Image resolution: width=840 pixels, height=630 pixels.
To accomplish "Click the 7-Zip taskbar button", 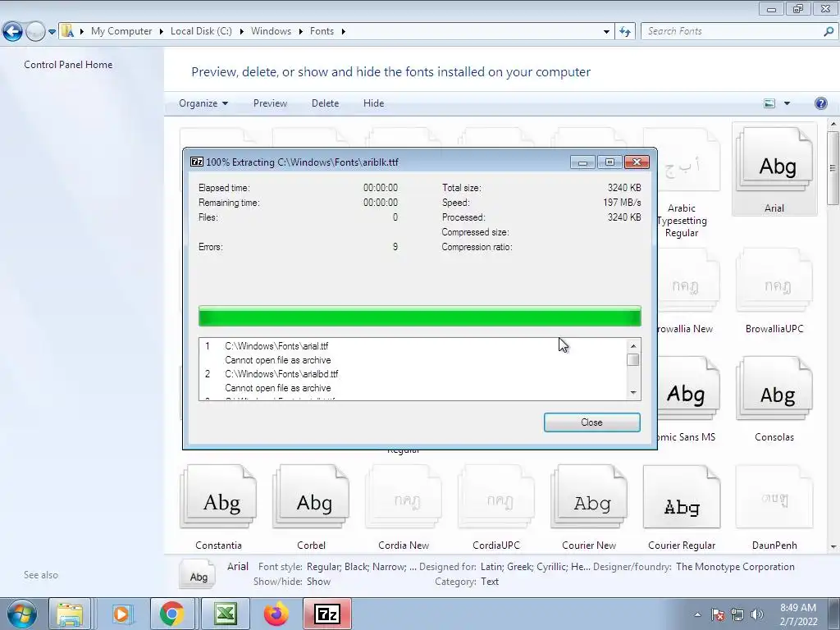I will pos(327,614).
